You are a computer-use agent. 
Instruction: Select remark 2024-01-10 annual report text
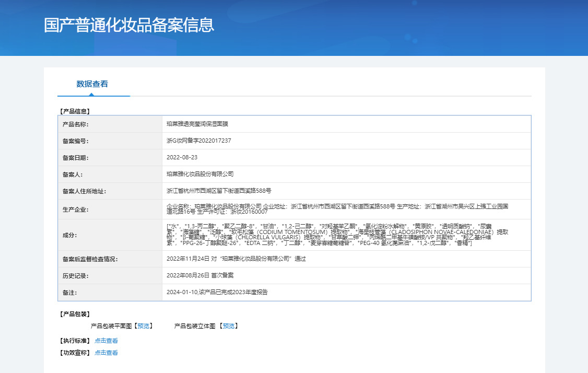click(217, 293)
